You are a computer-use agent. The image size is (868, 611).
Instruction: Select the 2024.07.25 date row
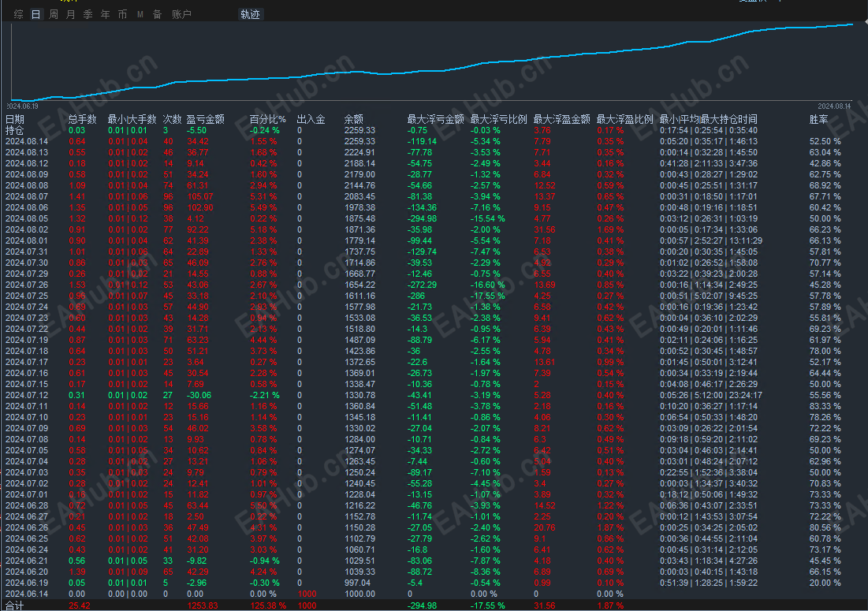[27, 296]
